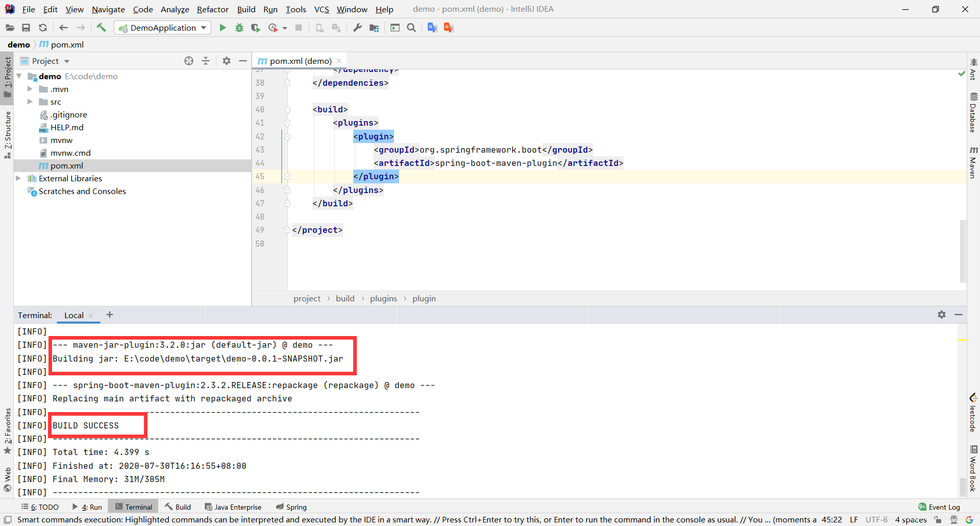Click the Synchronize refresh icon
Screen dimensions: 980x526
click(x=43, y=28)
